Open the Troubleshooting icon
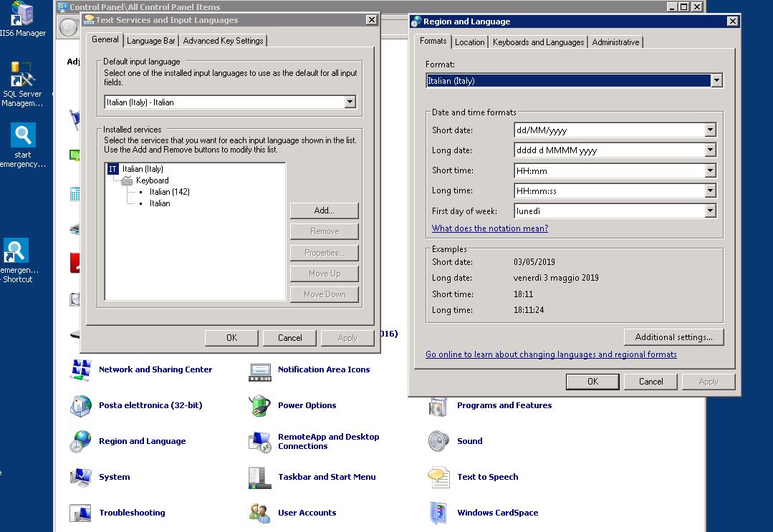The width and height of the screenshot is (773, 532). pyautogui.click(x=81, y=513)
